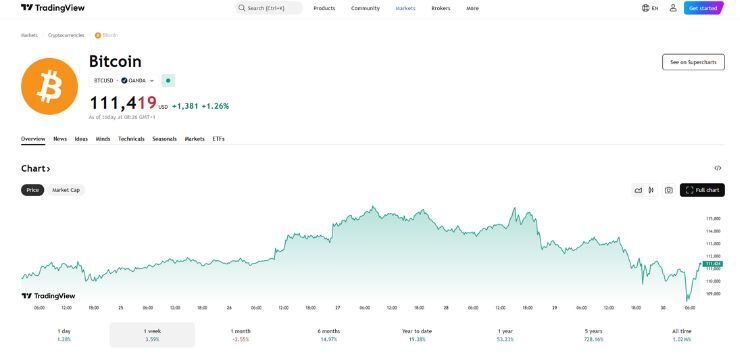The height and width of the screenshot is (361, 740).
Task: Switch to the Technicals tab
Action: [131, 139]
